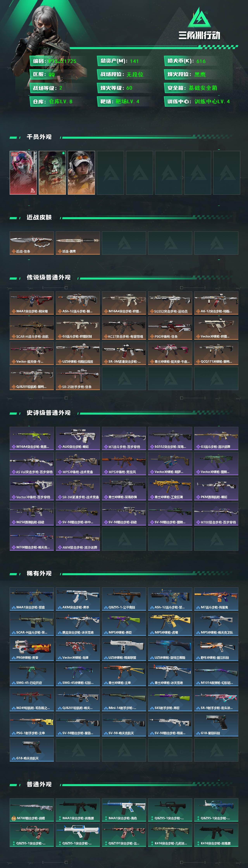The image size is (248, 868).
Task: Choose the P90冲锋枪-信条 skin tile
Action: click(170, 328)
